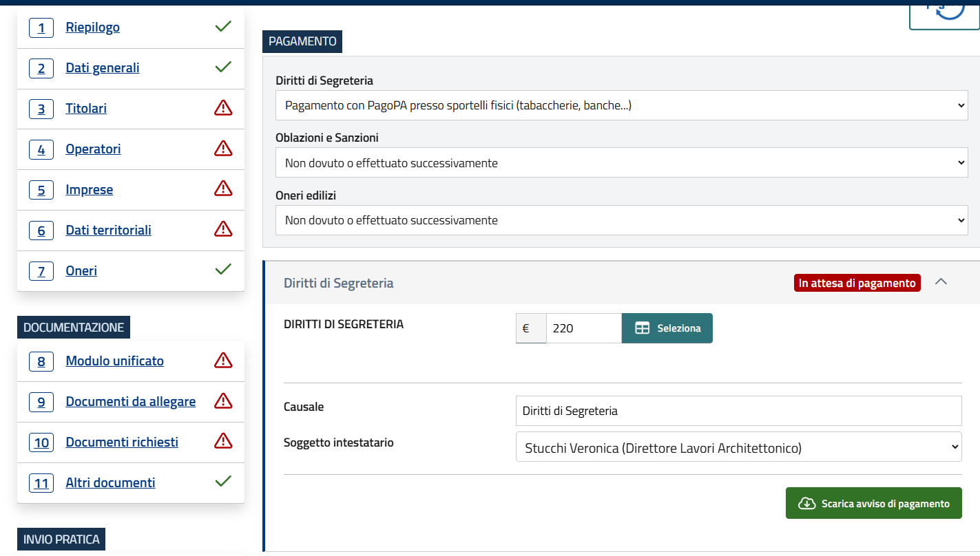
Task: Click the warning triangle beside Operatori
Action: pyautogui.click(x=223, y=149)
